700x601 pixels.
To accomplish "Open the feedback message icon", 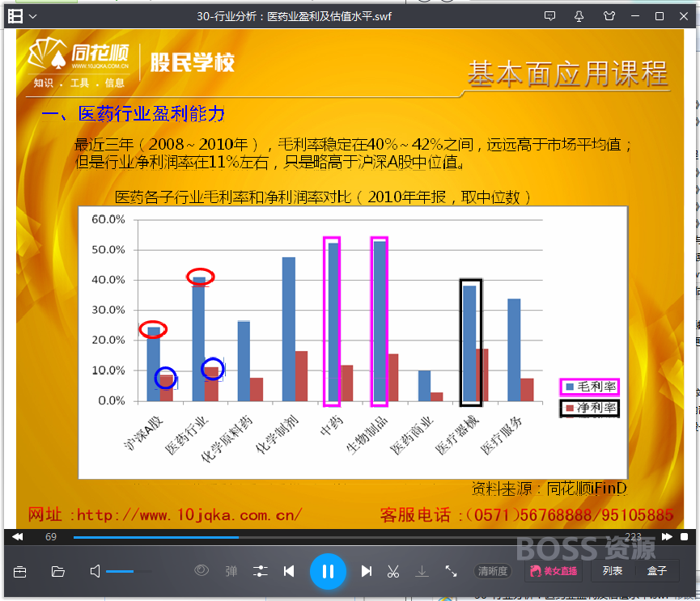I will coord(549,16).
